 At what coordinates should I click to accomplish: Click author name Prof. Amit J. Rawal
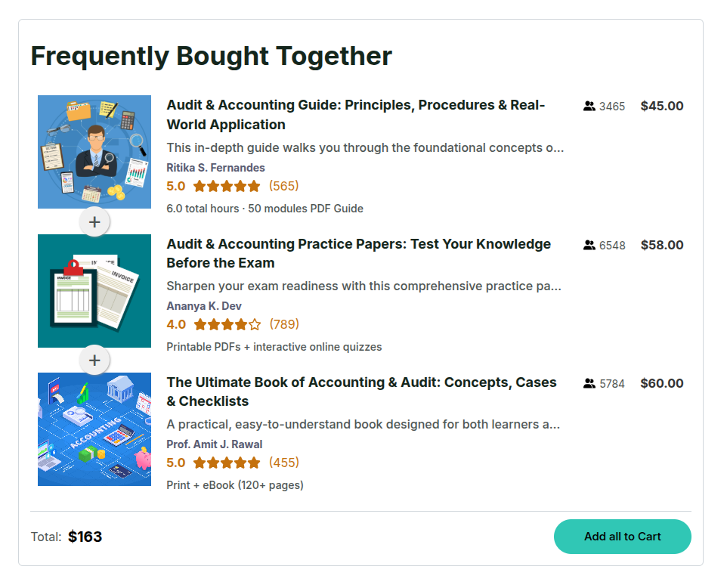click(215, 444)
